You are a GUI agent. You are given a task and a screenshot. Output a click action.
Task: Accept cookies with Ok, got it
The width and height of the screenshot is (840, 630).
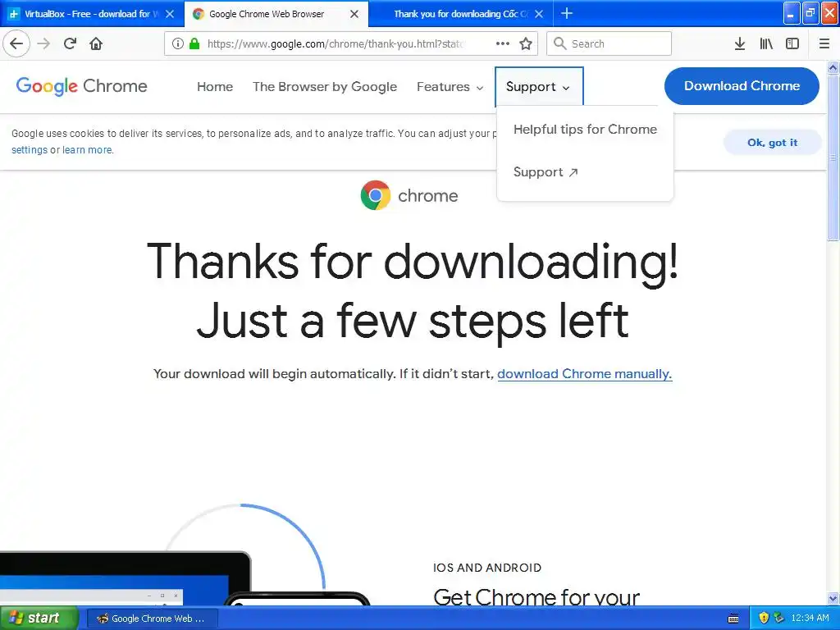click(772, 143)
